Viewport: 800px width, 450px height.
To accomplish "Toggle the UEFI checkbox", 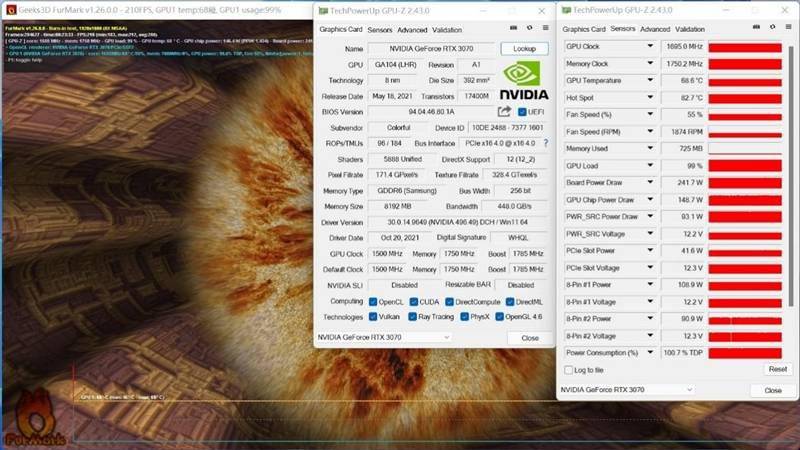I will pyautogui.click(x=522, y=112).
